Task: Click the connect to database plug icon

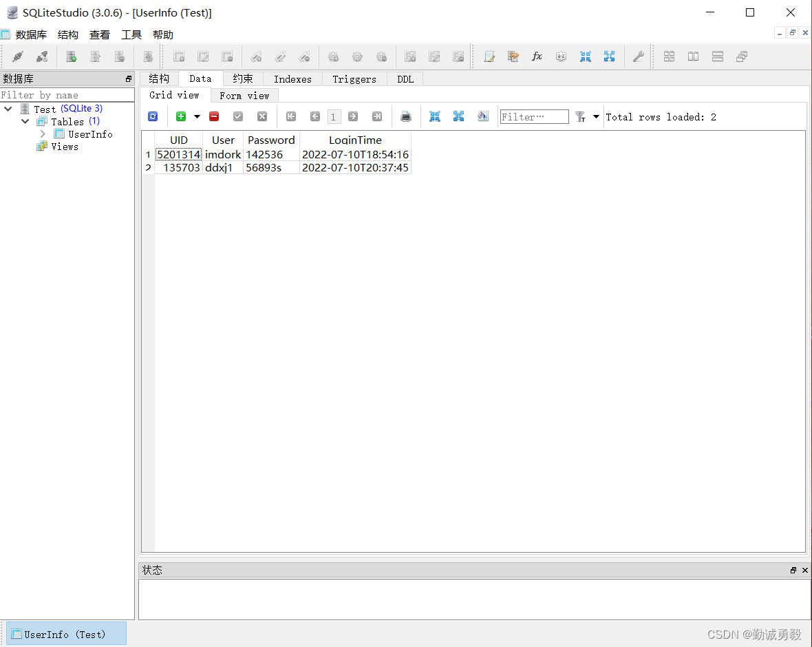Action: click(18, 56)
